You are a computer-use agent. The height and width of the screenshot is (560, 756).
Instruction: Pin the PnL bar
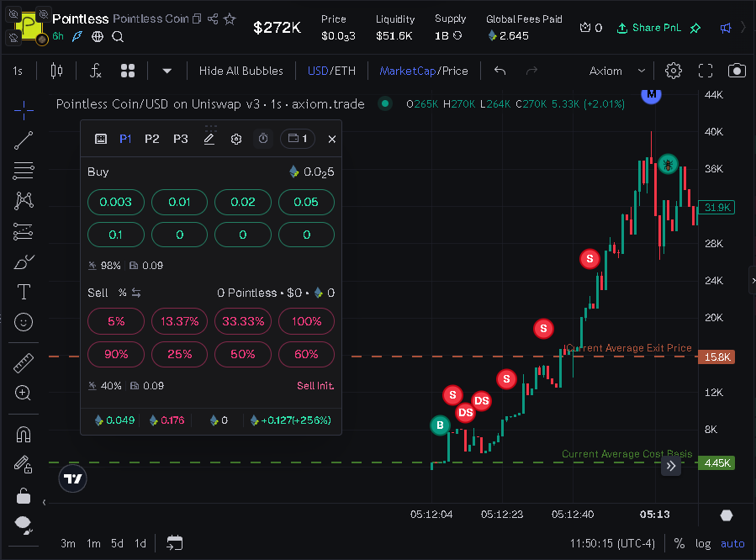pyautogui.click(x=695, y=29)
